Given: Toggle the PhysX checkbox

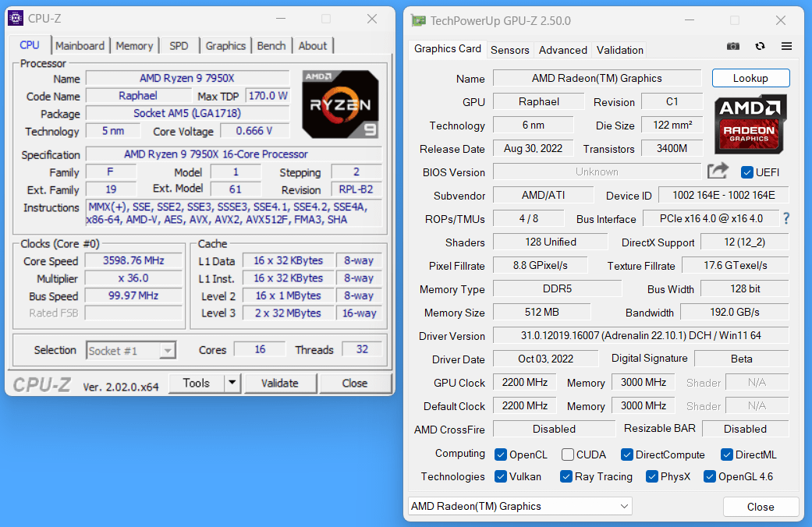Looking at the screenshot, I should click(x=652, y=476).
